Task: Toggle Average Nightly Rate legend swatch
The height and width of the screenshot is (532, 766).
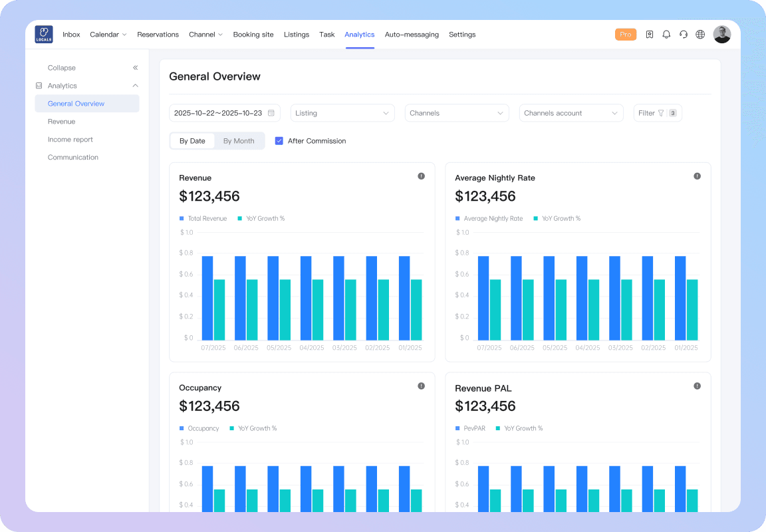Action: [x=457, y=218]
